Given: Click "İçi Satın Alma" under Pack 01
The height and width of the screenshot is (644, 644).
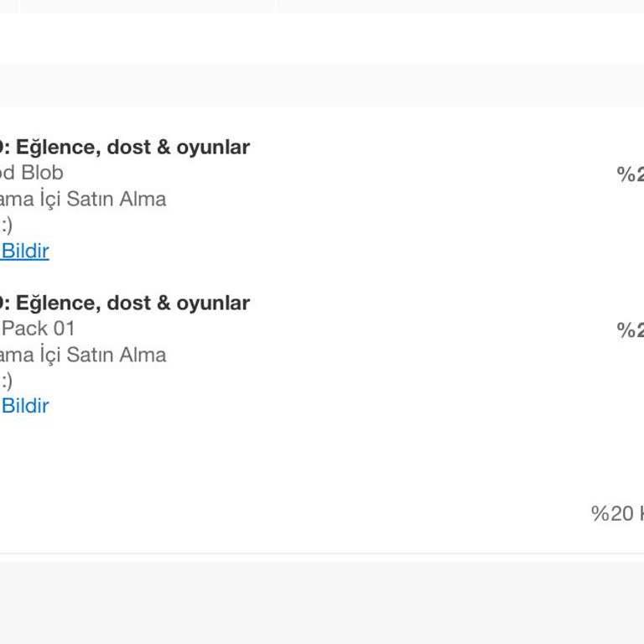Looking at the screenshot, I should point(102,355).
